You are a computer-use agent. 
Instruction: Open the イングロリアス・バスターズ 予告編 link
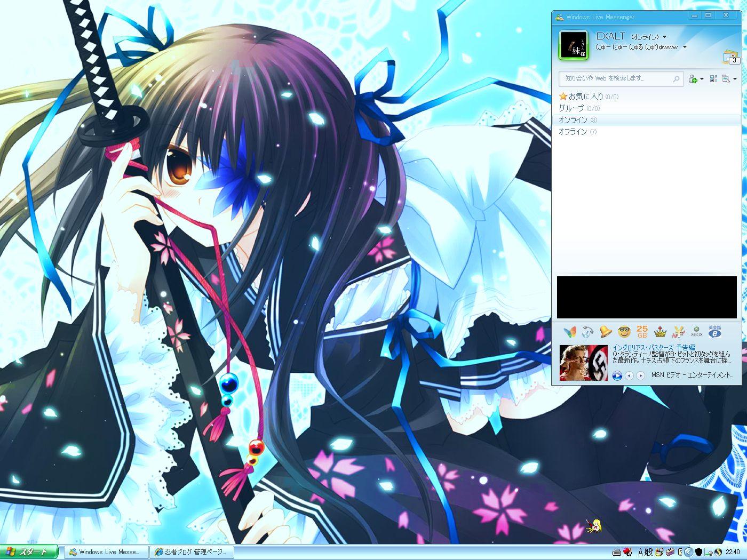[x=654, y=348]
